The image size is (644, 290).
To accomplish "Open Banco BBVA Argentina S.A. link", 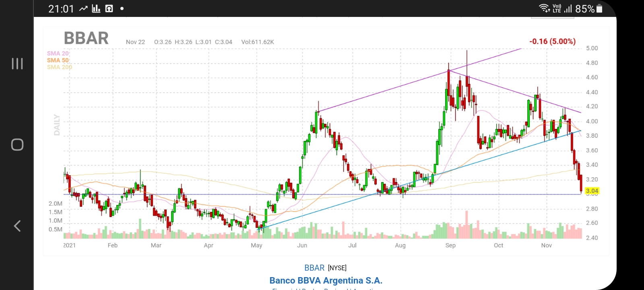I will (x=326, y=280).
